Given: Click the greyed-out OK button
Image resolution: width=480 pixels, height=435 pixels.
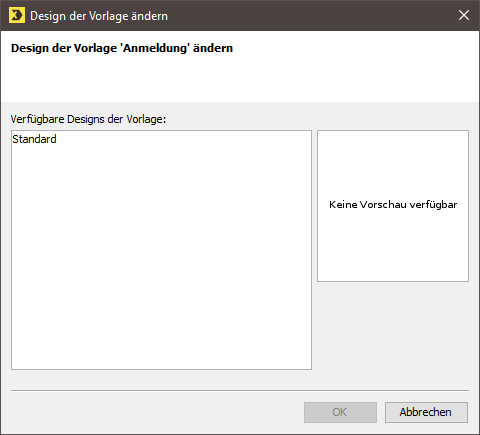Looking at the screenshot, I should [340, 412].
